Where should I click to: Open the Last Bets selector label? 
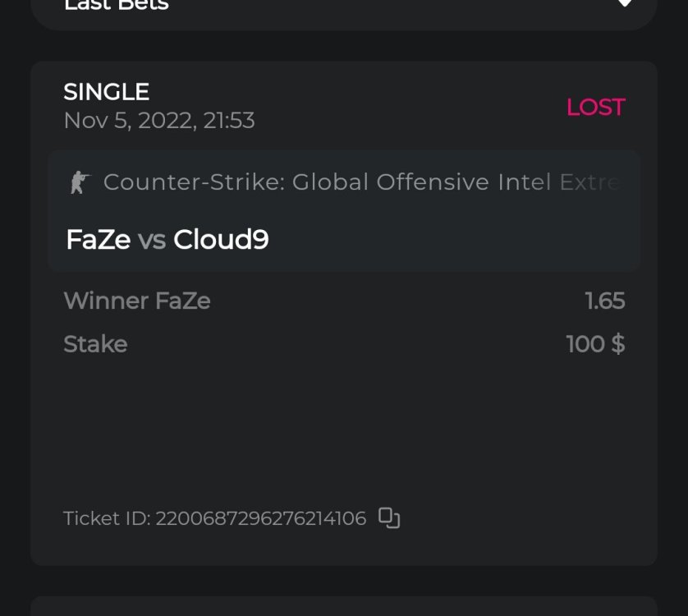(116, 5)
